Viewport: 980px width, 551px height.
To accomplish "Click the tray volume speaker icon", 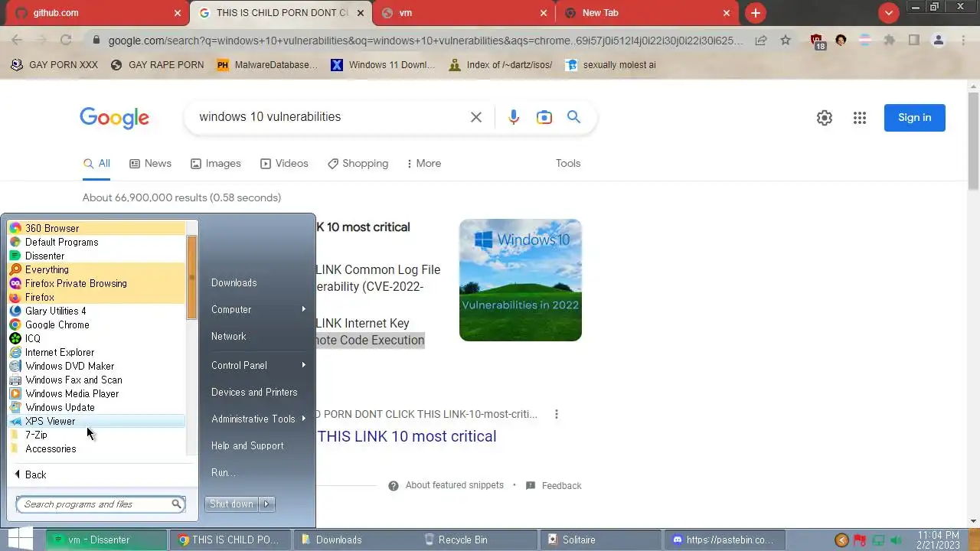I will pos(897,540).
